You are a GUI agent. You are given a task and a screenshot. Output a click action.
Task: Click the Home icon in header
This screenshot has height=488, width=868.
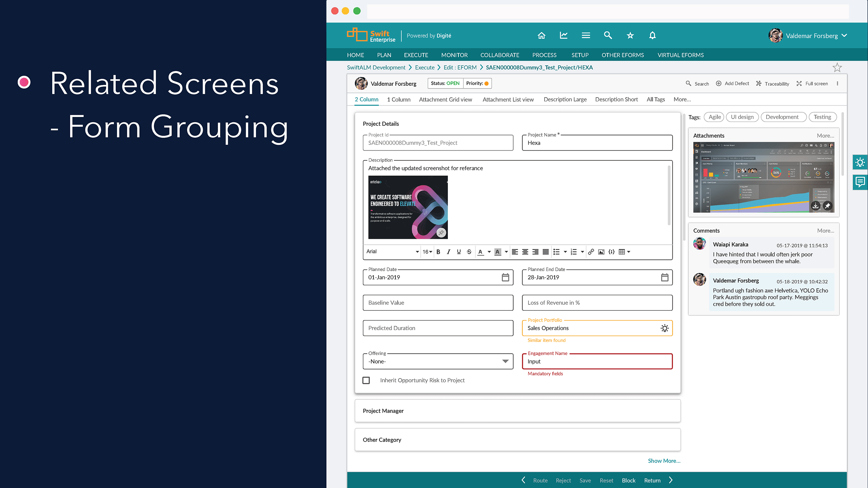pos(541,36)
